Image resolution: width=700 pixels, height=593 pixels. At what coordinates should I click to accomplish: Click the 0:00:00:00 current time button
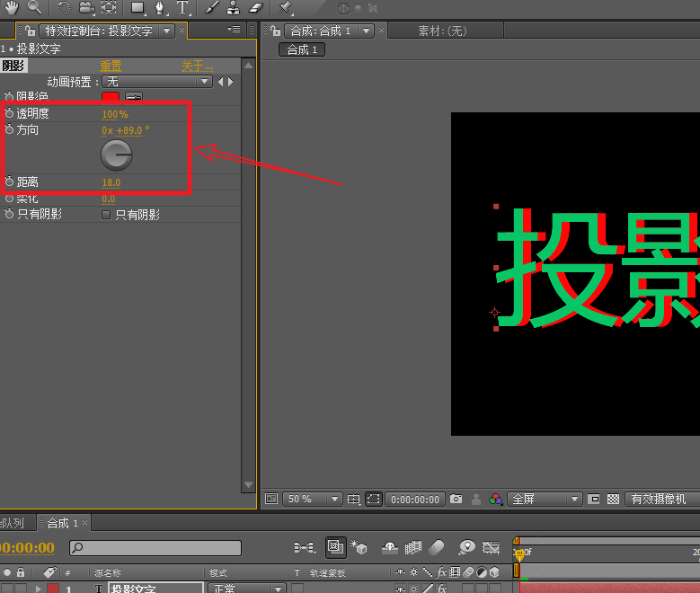coord(415,499)
